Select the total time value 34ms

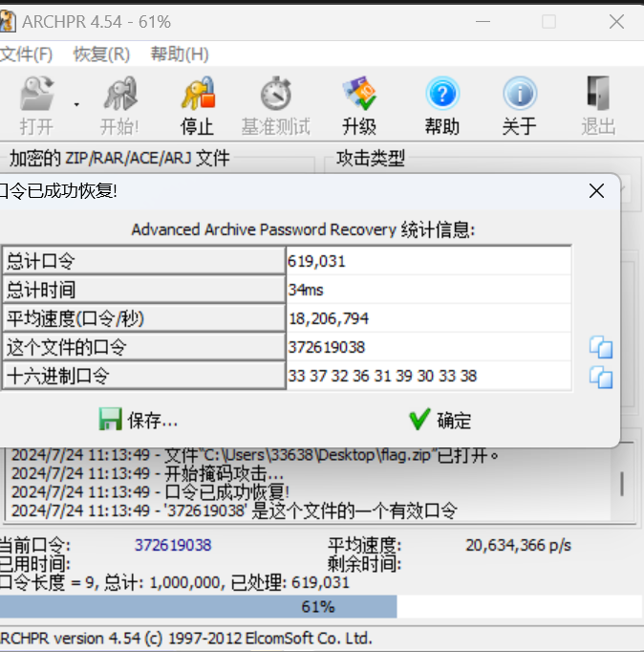click(306, 290)
